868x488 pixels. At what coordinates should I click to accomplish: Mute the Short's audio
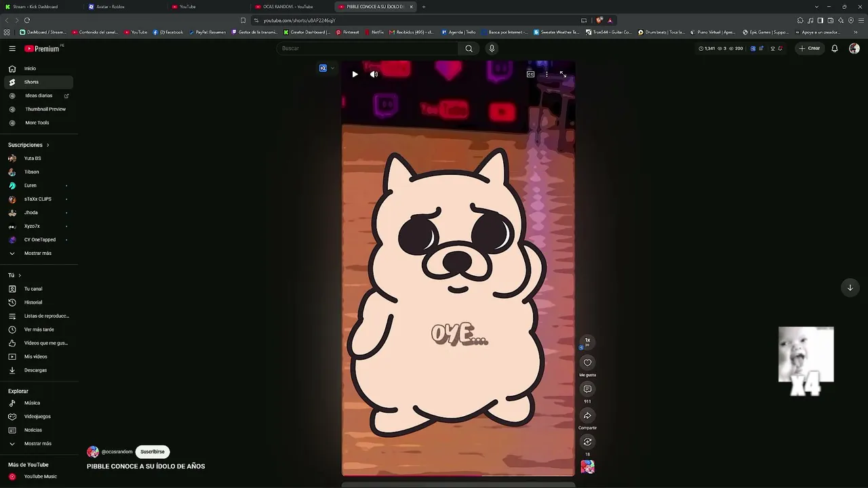point(374,75)
